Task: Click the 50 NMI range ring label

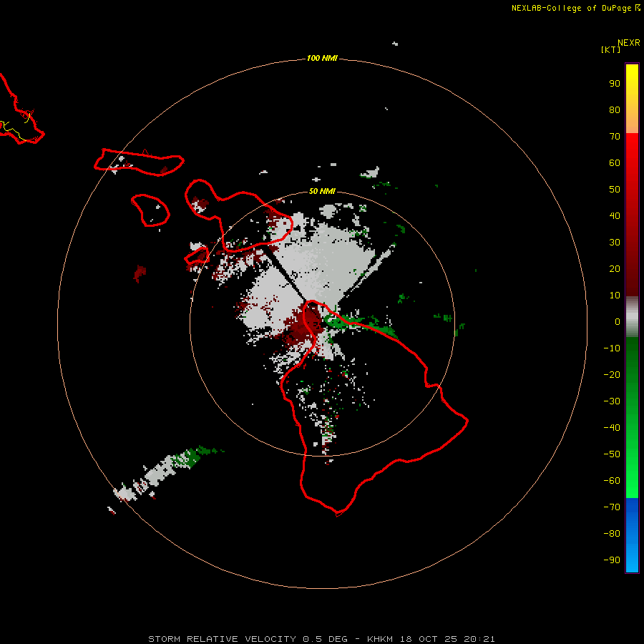Action: [322, 191]
